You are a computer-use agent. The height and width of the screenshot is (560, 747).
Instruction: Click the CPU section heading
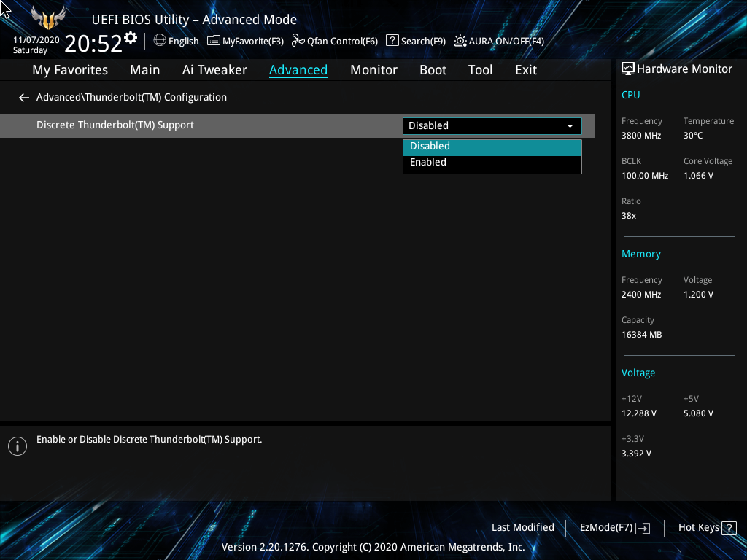pyautogui.click(x=630, y=95)
